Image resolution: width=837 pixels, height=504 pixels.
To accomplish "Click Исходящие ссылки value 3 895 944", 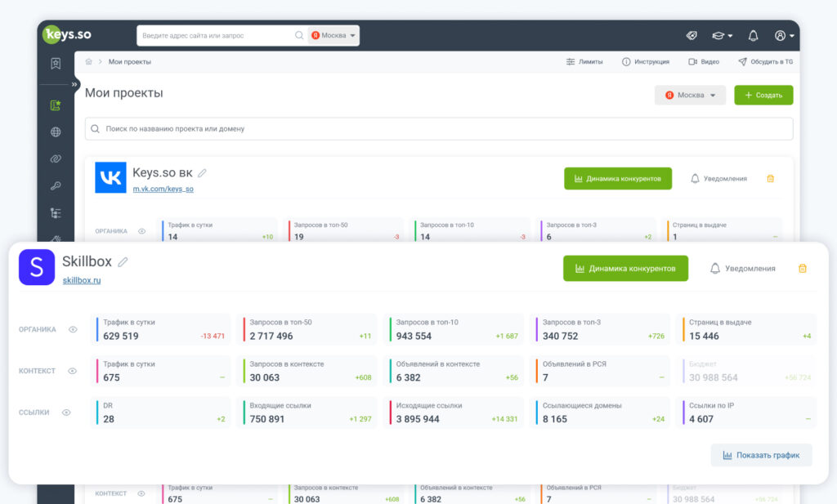I will pos(418,419).
